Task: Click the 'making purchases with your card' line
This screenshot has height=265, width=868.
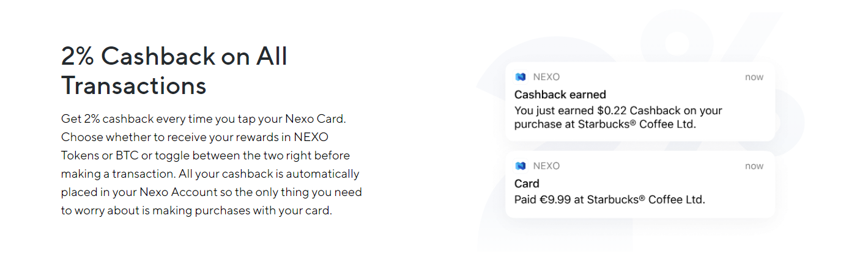Action: click(196, 211)
